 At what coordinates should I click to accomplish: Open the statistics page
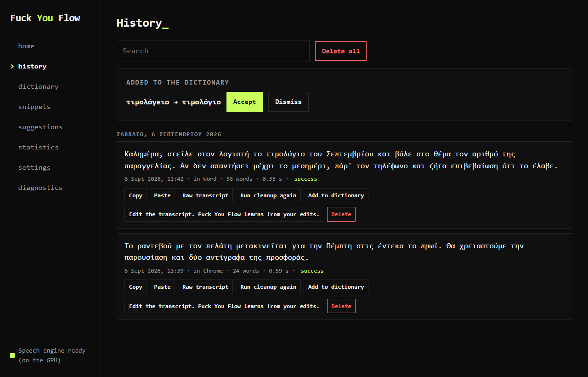click(x=38, y=147)
